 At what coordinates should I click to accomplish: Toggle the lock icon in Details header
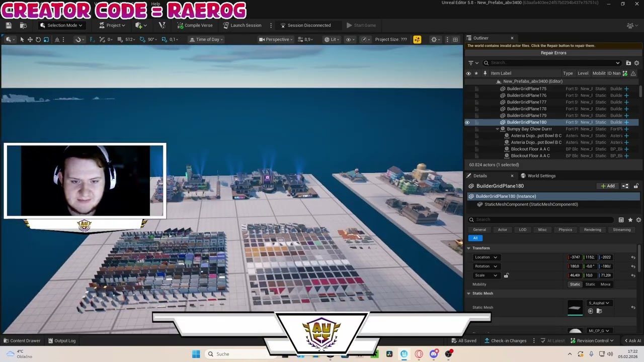pyautogui.click(x=636, y=186)
